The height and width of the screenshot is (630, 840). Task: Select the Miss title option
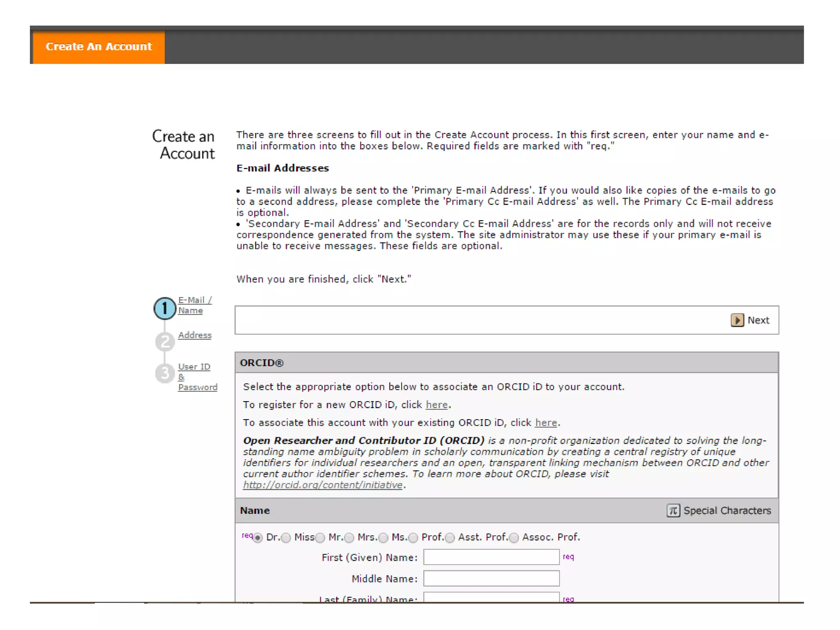(x=286, y=537)
